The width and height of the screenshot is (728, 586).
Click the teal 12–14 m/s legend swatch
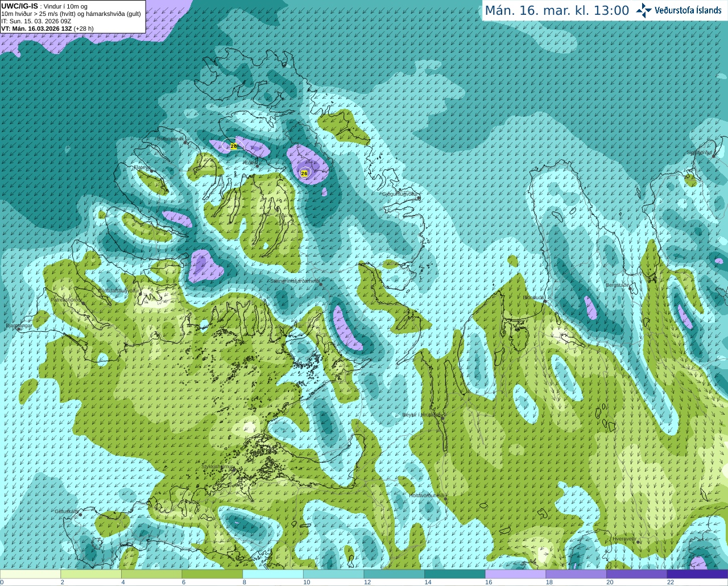pos(394,574)
